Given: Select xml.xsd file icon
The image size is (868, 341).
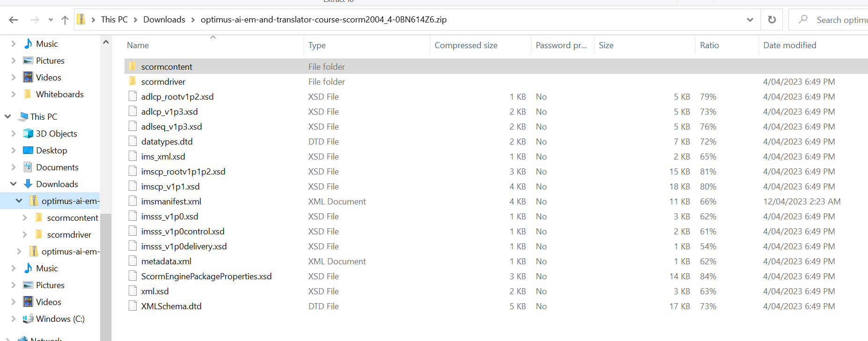Looking at the screenshot, I should click(132, 290).
